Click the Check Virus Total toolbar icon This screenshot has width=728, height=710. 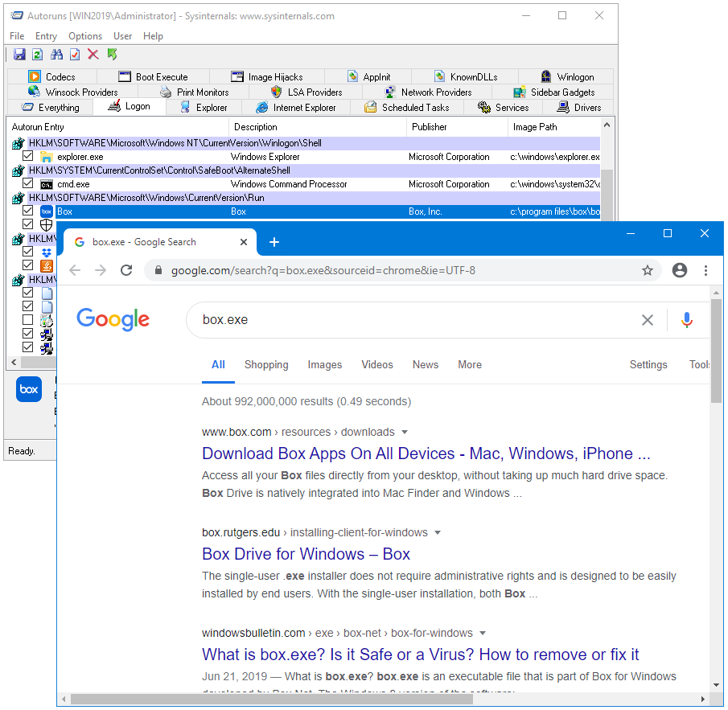(x=75, y=55)
